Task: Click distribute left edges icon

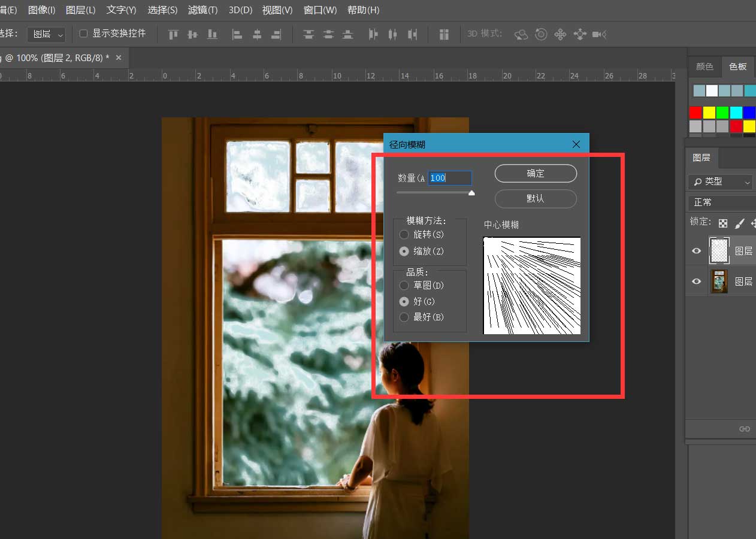Action: click(x=373, y=34)
